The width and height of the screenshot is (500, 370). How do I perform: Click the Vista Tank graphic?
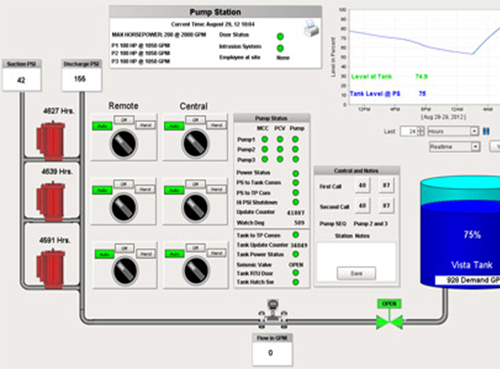[x=460, y=233]
